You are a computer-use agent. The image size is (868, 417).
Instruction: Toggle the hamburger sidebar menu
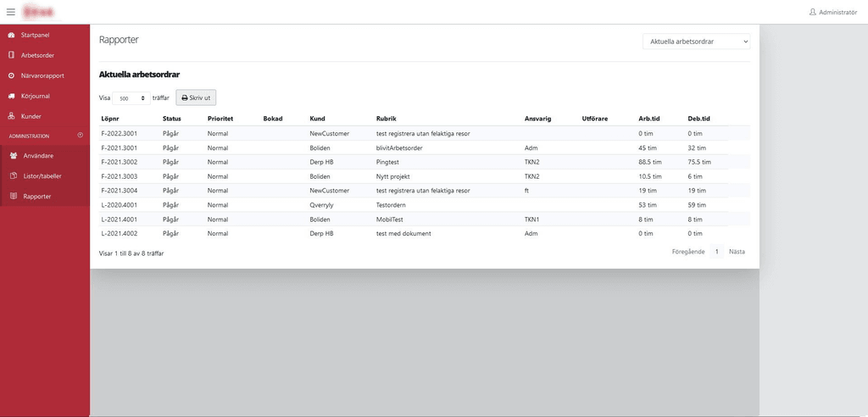[x=11, y=12]
